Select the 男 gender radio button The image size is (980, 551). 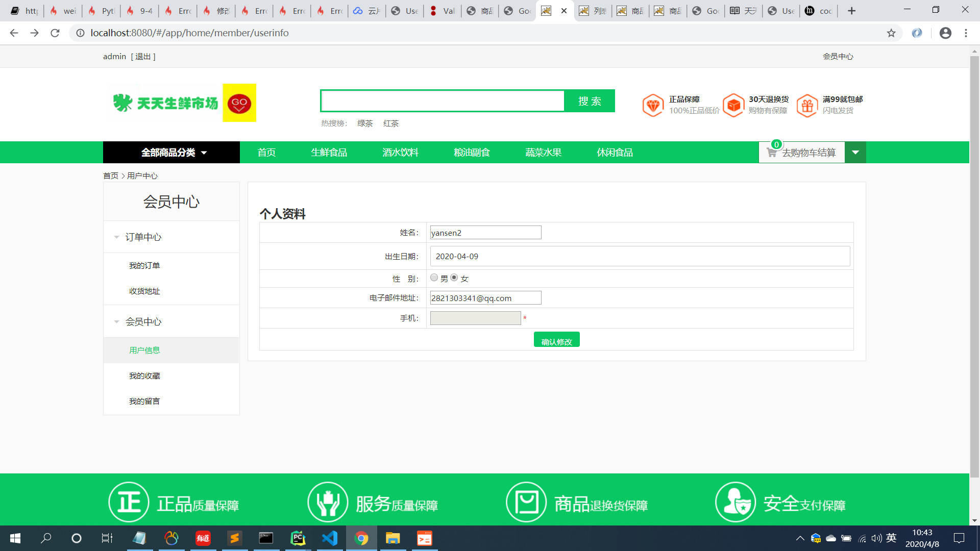coord(434,278)
